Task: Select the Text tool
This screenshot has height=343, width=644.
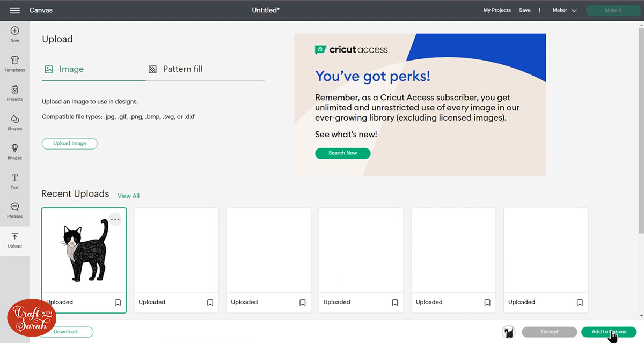Action: pyautogui.click(x=14, y=181)
